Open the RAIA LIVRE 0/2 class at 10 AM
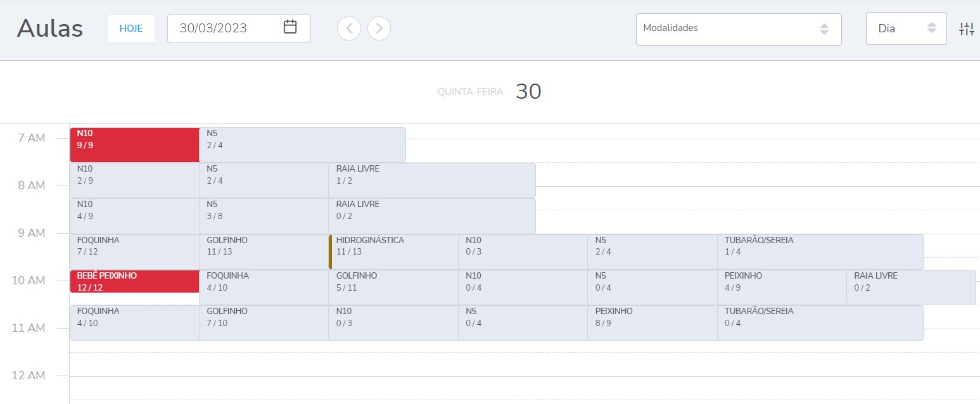 coord(911,287)
